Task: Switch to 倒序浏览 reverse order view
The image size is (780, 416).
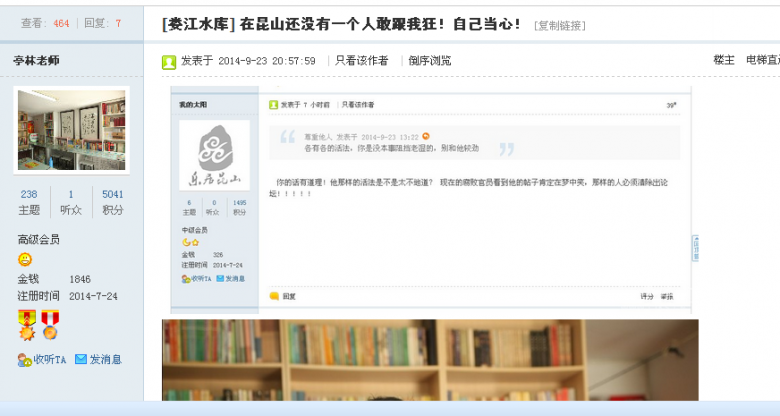Action: coord(430,61)
